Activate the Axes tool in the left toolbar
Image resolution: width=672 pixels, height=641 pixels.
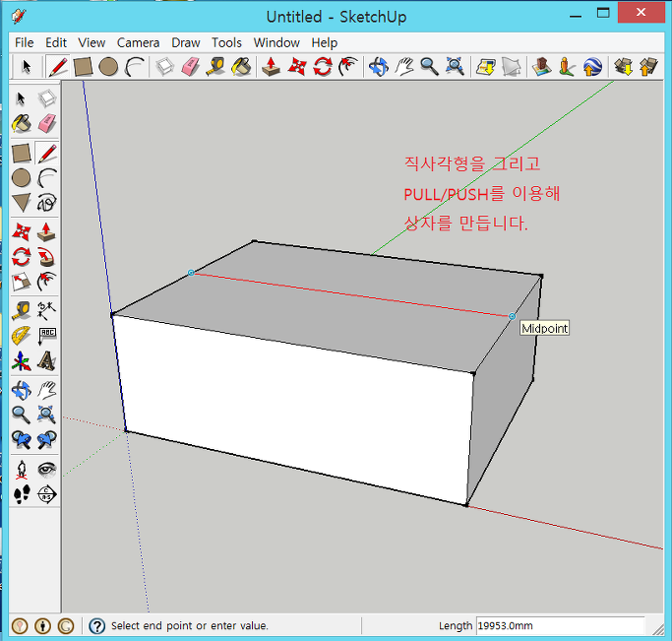tap(21, 361)
